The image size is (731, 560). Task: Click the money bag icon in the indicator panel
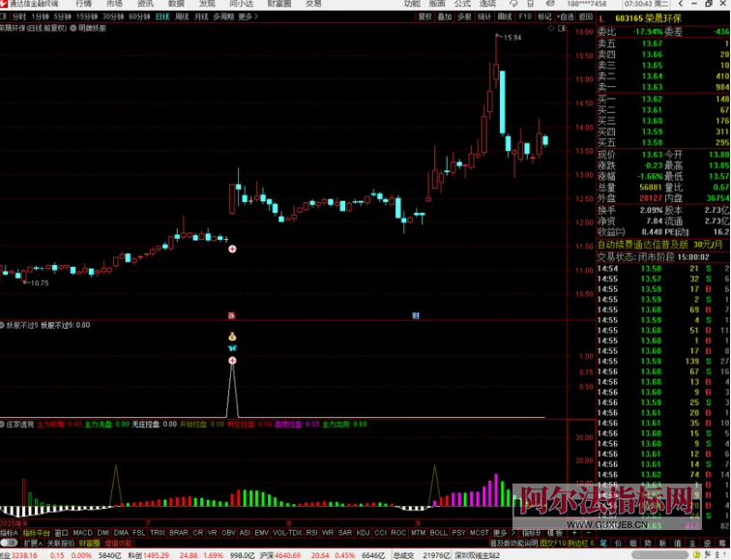click(231, 336)
